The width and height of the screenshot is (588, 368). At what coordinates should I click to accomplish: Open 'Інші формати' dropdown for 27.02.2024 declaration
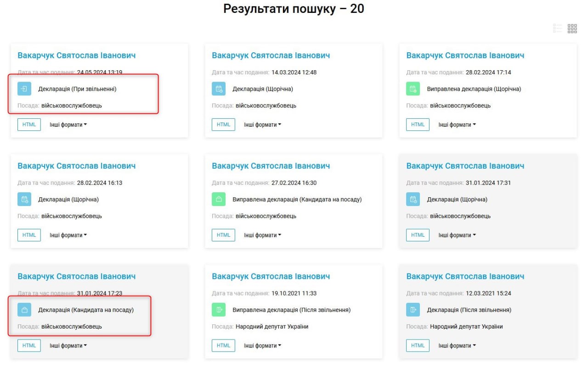point(262,235)
